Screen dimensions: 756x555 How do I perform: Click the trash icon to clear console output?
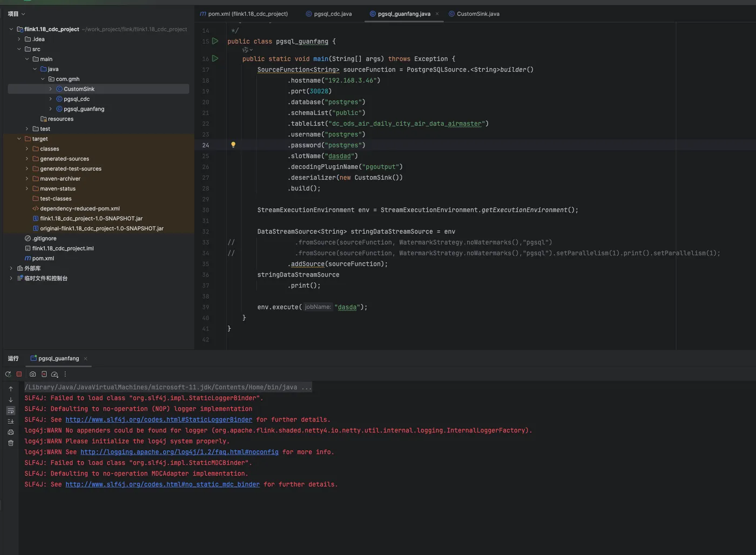pos(11,443)
